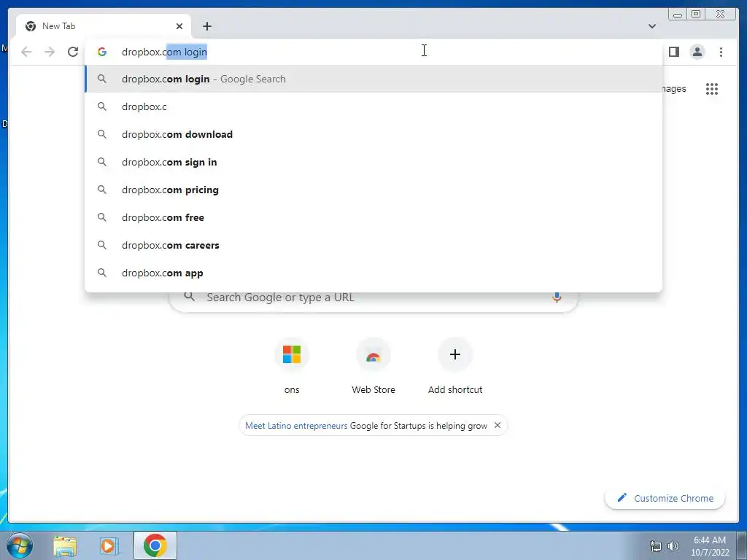This screenshot has width=747, height=560.
Task: Open the Meet Latino entrepreneurs link
Action: click(296, 426)
